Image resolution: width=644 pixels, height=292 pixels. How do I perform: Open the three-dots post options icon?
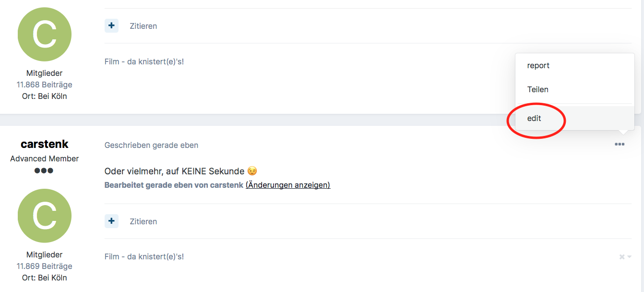point(620,144)
